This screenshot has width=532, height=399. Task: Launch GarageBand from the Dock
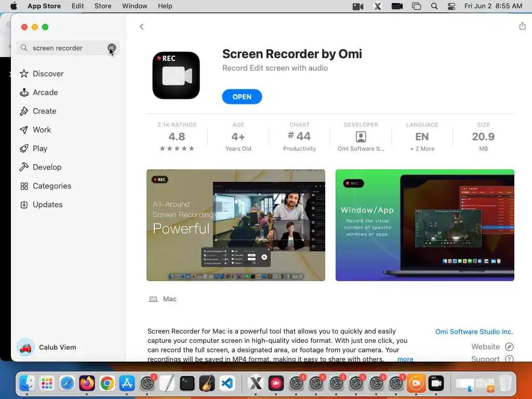(207, 383)
